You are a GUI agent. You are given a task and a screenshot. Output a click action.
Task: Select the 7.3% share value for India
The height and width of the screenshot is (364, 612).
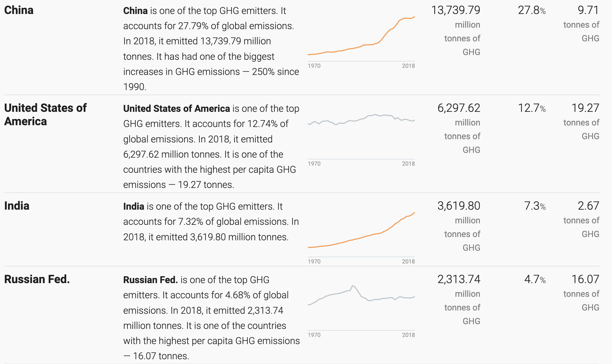(x=535, y=206)
